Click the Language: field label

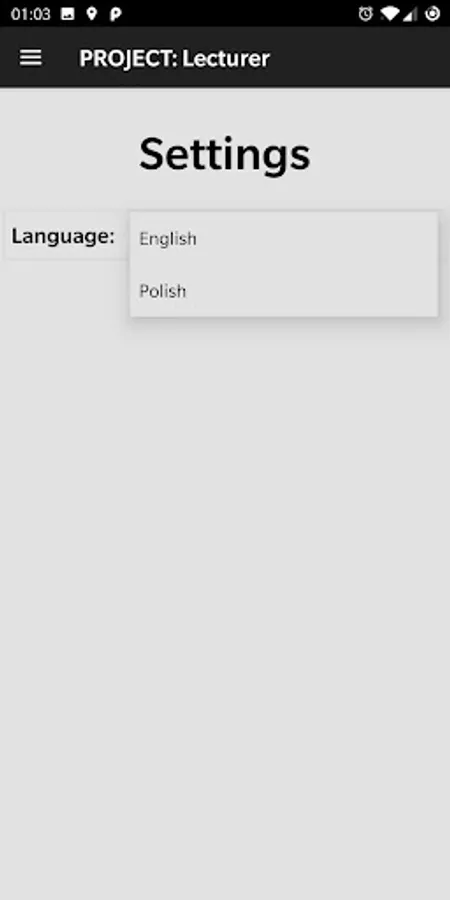tap(63, 236)
